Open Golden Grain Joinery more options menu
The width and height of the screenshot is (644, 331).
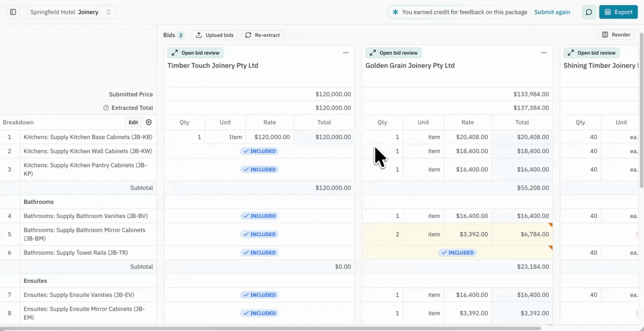(x=544, y=53)
